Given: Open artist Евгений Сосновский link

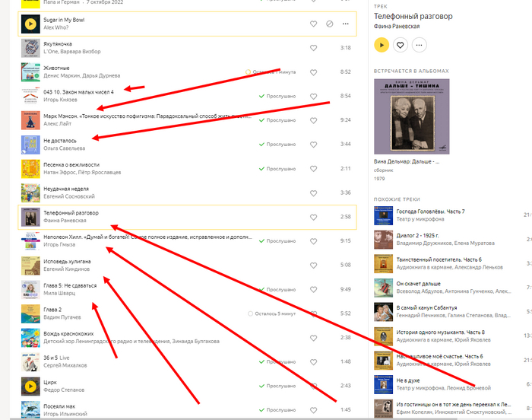Looking at the screenshot, I should [x=69, y=196].
